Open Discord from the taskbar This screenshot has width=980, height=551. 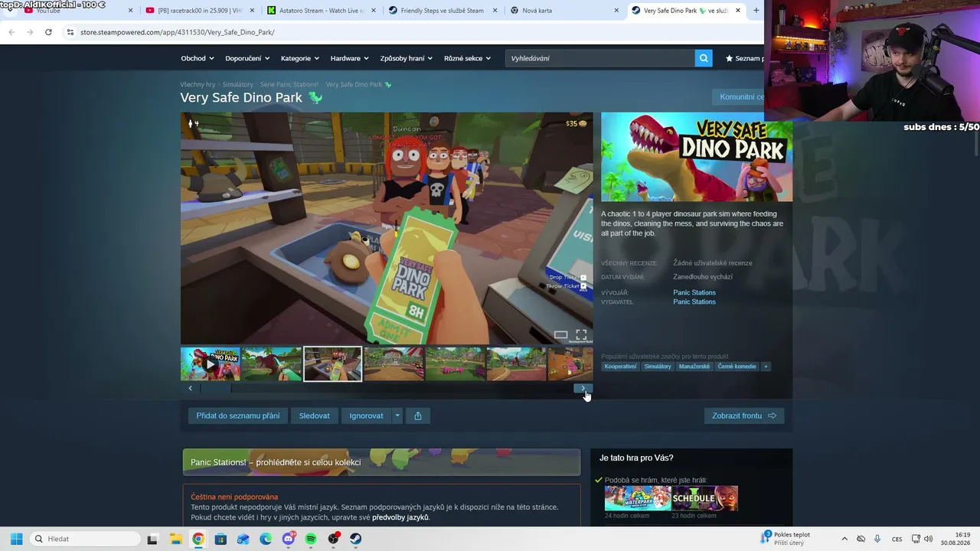(289, 539)
